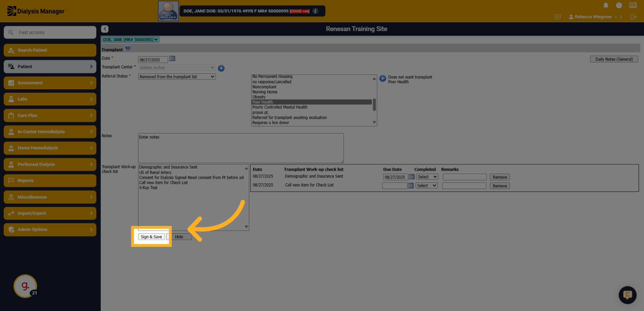Screen dimensions: 644x311
Task: Expand the Assessment menu in the sidebar
Action: tap(50, 83)
